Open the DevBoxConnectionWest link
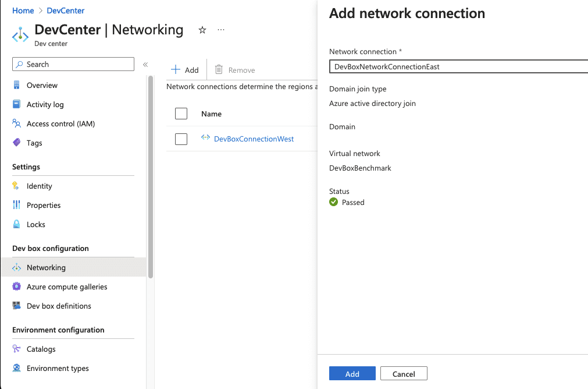Viewport: 588px width, 389px height. [254, 139]
